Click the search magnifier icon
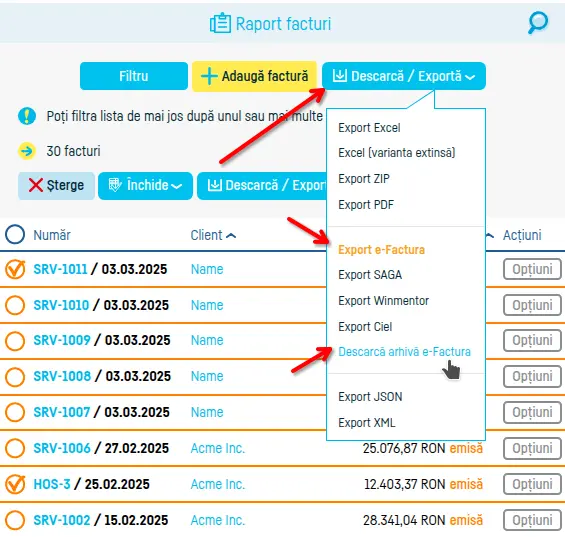Image resolution: width=565 pixels, height=537 pixels. (x=538, y=23)
